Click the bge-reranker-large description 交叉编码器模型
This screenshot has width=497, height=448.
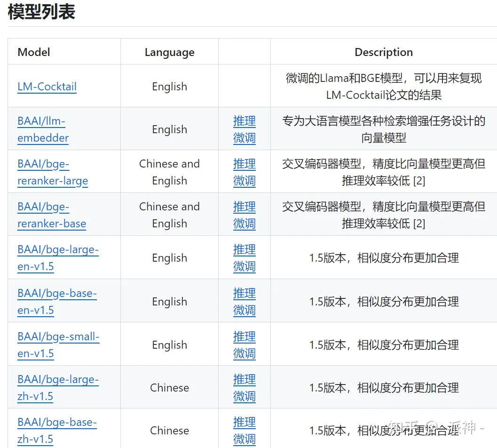(x=384, y=172)
